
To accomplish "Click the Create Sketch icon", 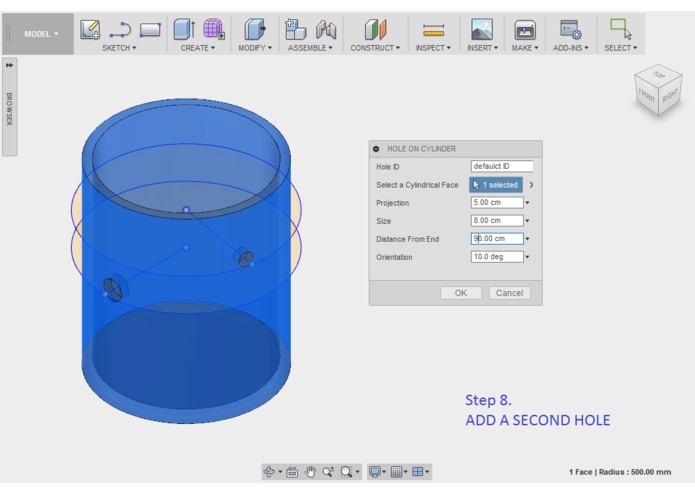I will pyautogui.click(x=90, y=30).
